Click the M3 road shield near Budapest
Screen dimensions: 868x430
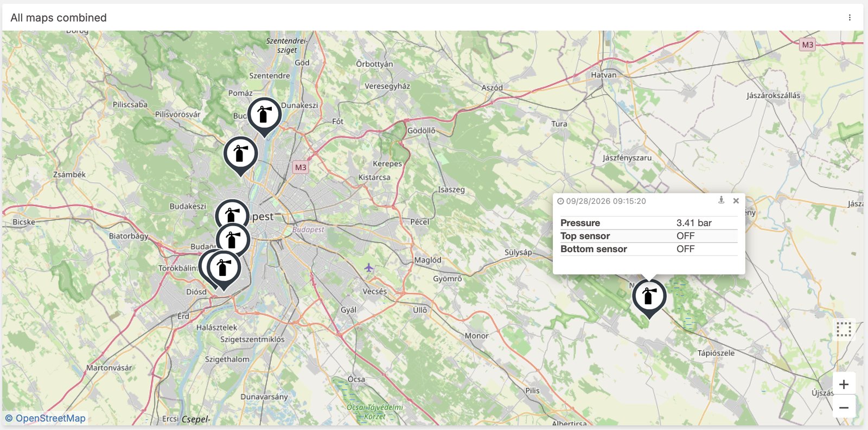coord(301,167)
